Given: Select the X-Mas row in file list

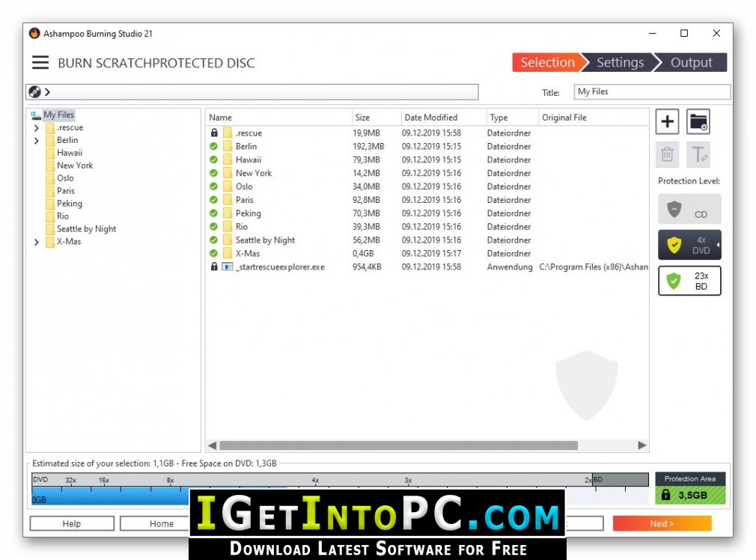Looking at the screenshot, I should pyautogui.click(x=427, y=253).
